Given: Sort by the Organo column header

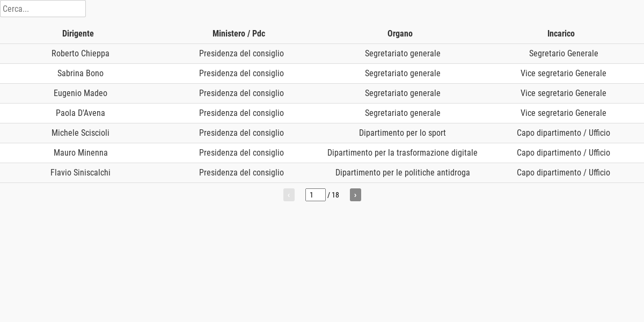Looking at the screenshot, I should pyautogui.click(x=400, y=33).
